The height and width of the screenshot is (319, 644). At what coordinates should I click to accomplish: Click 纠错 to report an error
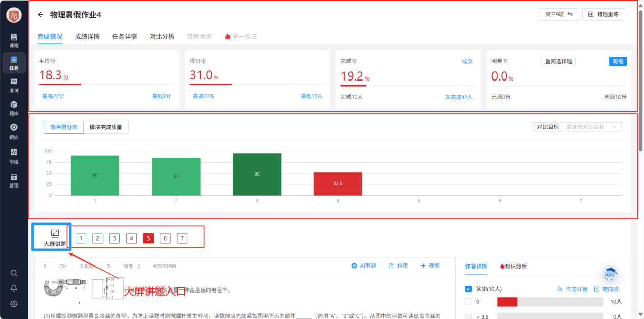coord(398,265)
